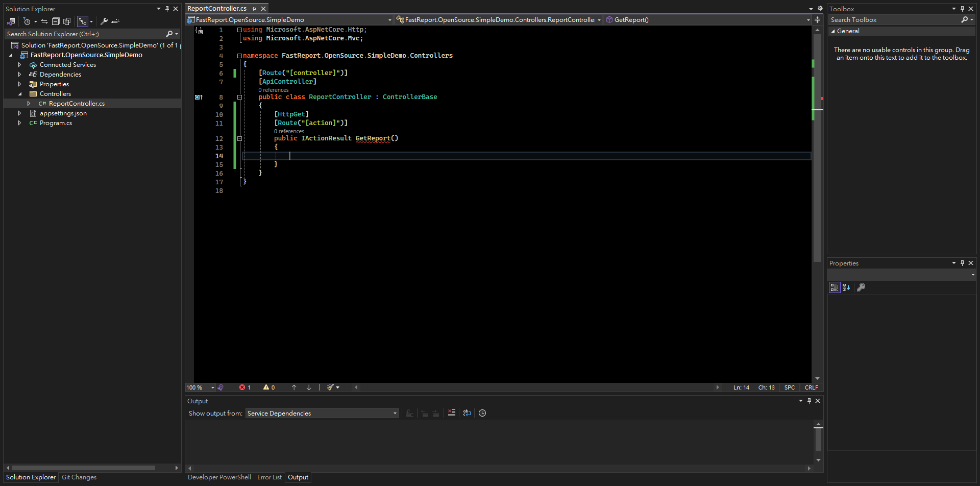Open the pending changes filter clock icon

coord(27,21)
